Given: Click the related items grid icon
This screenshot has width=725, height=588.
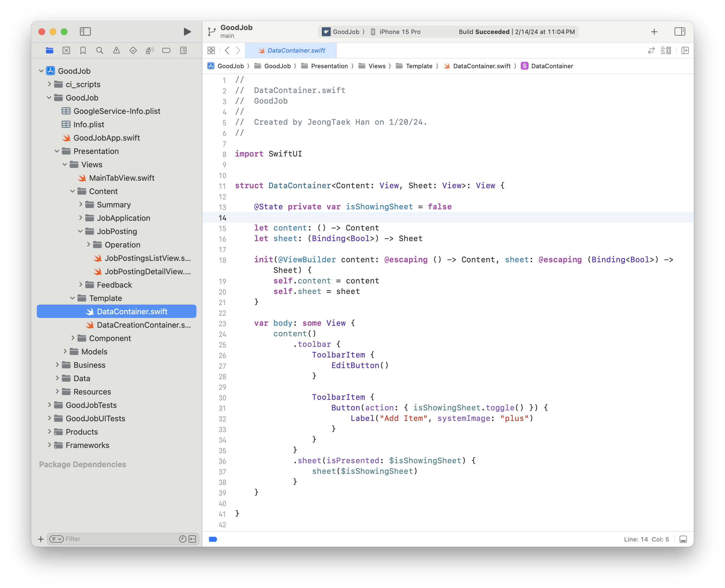Looking at the screenshot, I should (211, 50).
